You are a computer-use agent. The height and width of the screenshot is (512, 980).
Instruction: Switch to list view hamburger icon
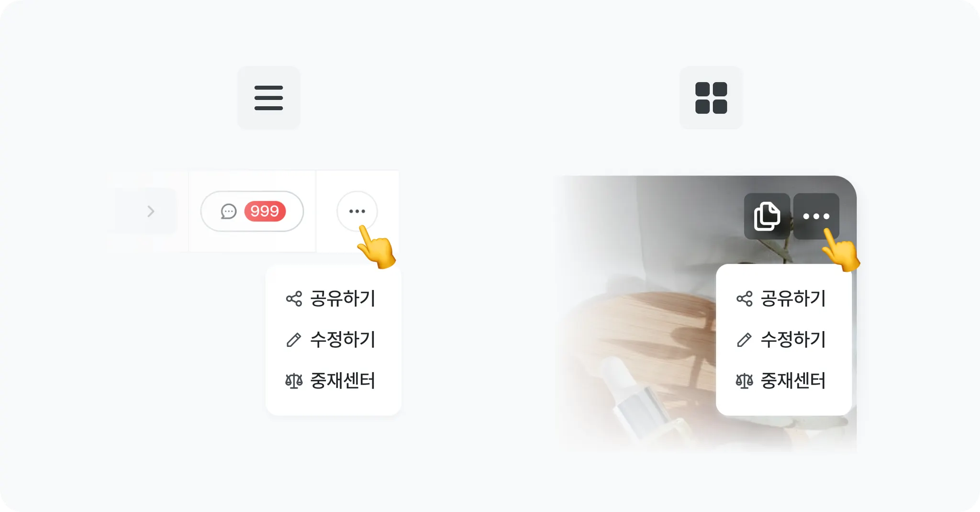[x=268, y=98]
